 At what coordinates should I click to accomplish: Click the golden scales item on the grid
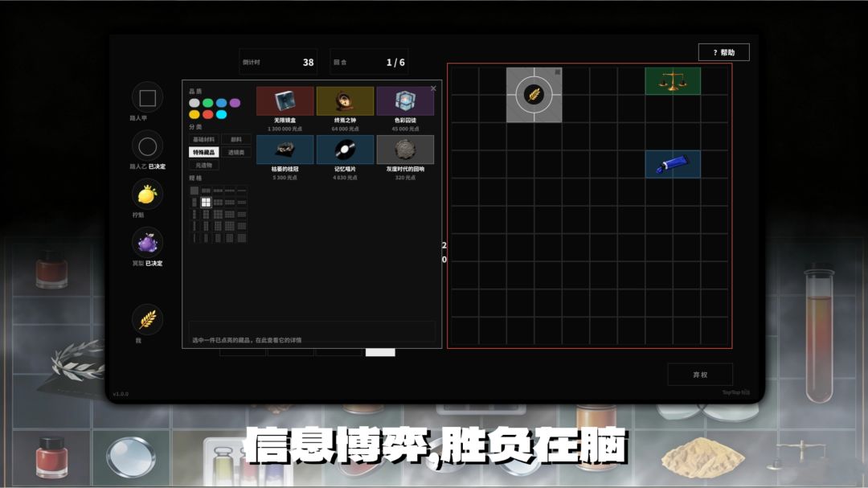coord(673,81)
